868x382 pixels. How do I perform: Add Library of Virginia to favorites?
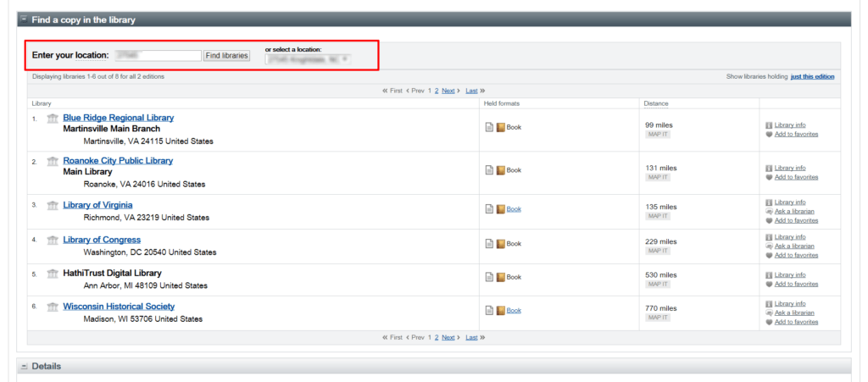796,220
